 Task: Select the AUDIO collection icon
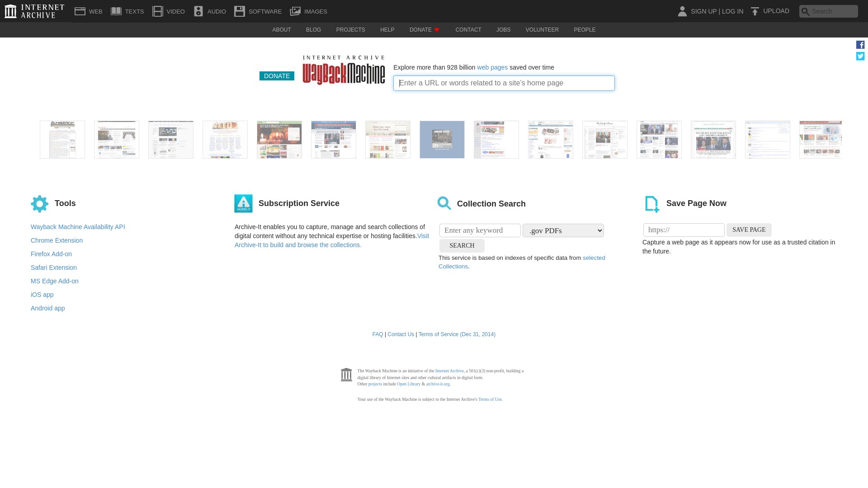pyautogui.click(x=198, y=11)
